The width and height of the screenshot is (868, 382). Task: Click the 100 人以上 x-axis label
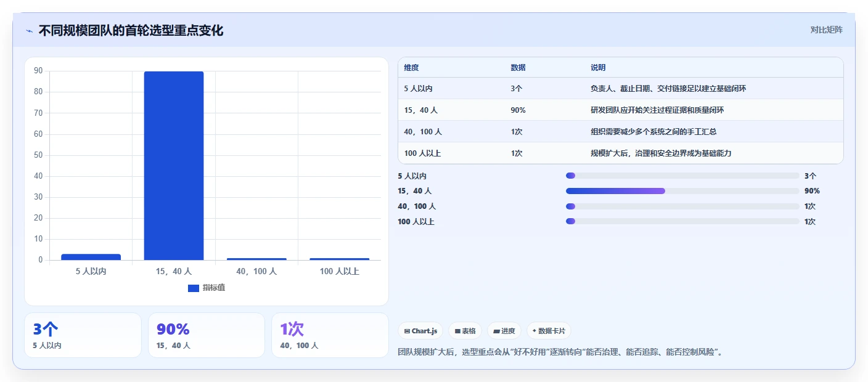coord(340,271)
